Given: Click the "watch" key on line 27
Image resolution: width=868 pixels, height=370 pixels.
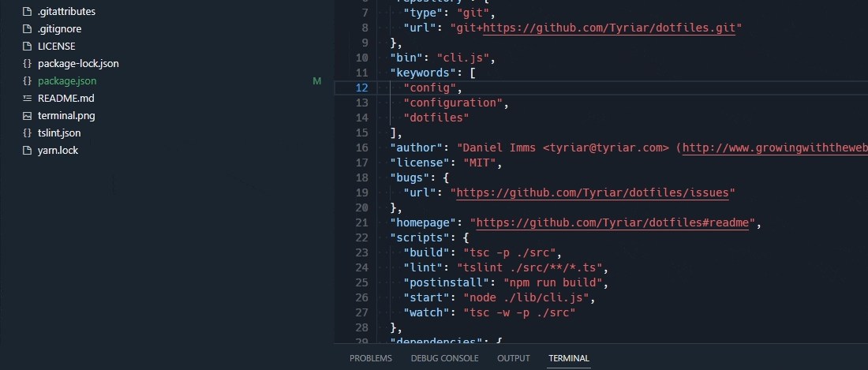Looking at the screenshot, I should [427, 312].
